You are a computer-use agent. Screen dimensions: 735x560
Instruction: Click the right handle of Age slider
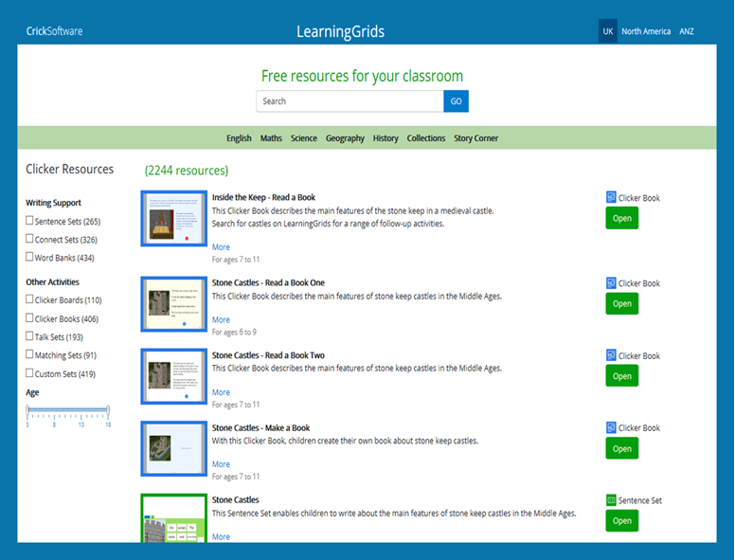pos(108,411)
